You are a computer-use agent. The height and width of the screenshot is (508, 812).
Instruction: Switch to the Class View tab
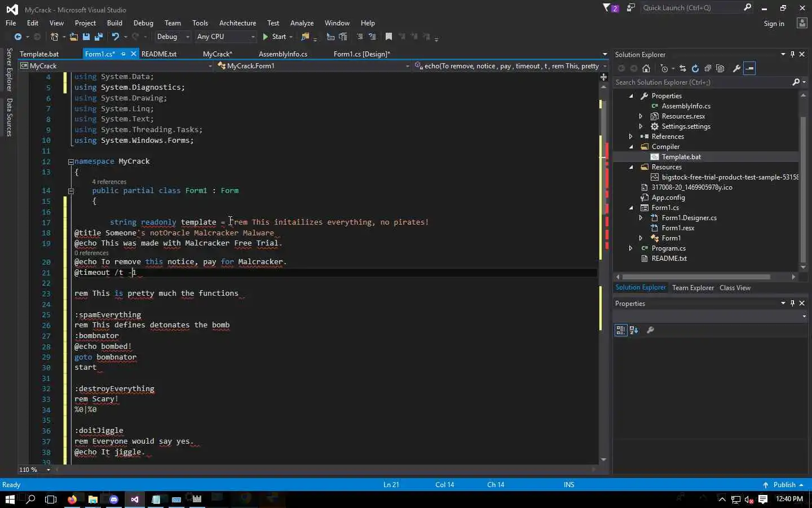click(735, 288)
